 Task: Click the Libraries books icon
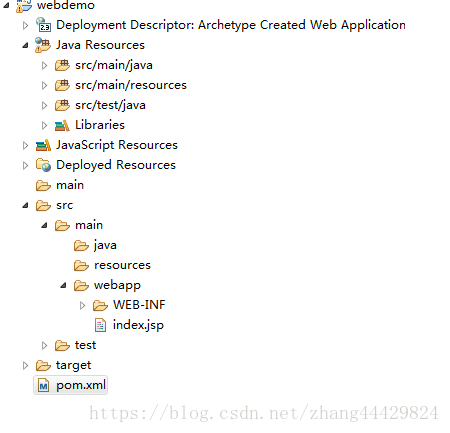(x=62, y=125)
